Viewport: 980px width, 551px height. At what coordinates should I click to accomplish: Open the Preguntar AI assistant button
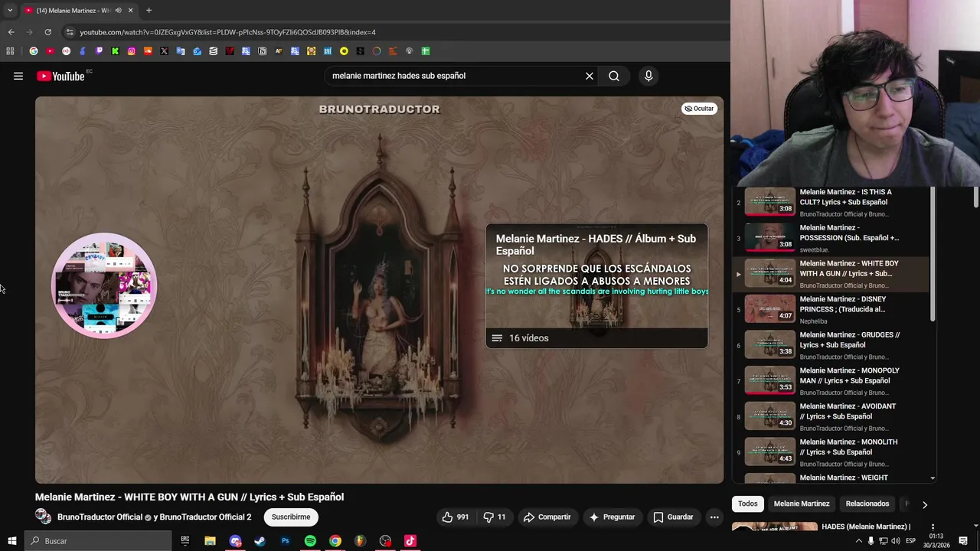612,517
